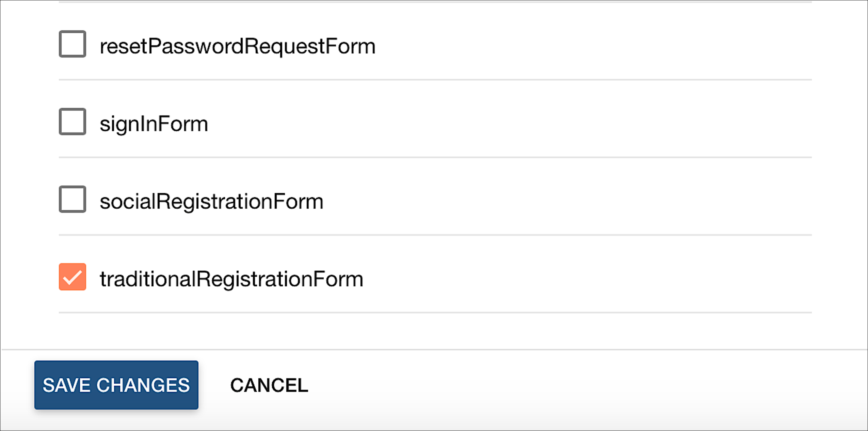Enable the signInForm checkbox
868x431 pixels.
73,122
